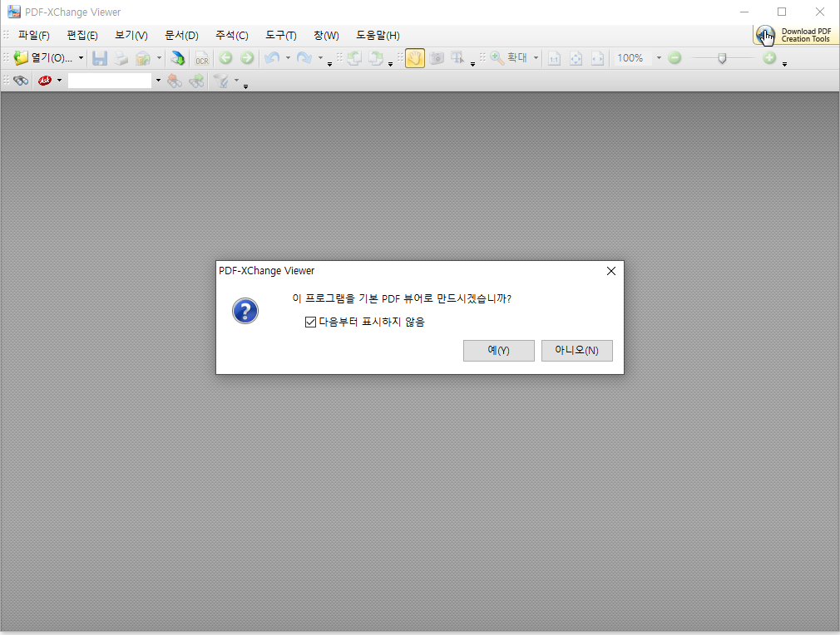840x635 pixels.
Task: Open the dropdown next to 열기(O)
Action: [x=81, y=58]
